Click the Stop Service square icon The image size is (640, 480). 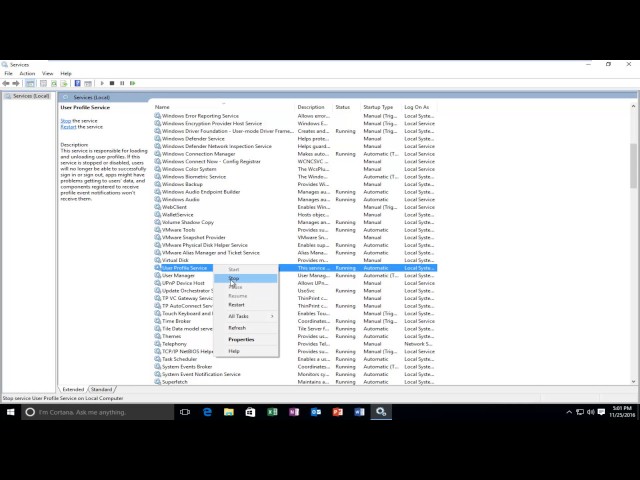click(x=112, y=83)
